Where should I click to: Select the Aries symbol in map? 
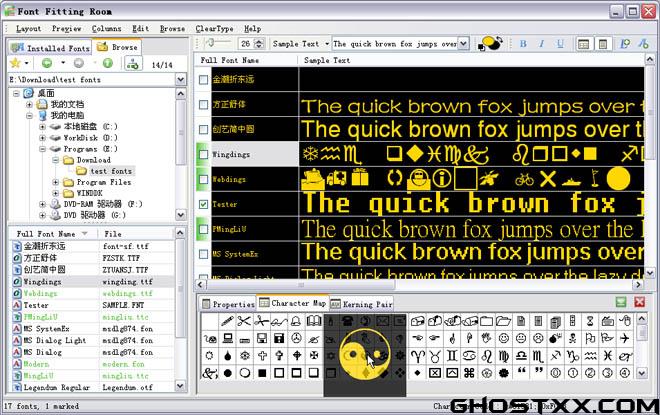417,356
